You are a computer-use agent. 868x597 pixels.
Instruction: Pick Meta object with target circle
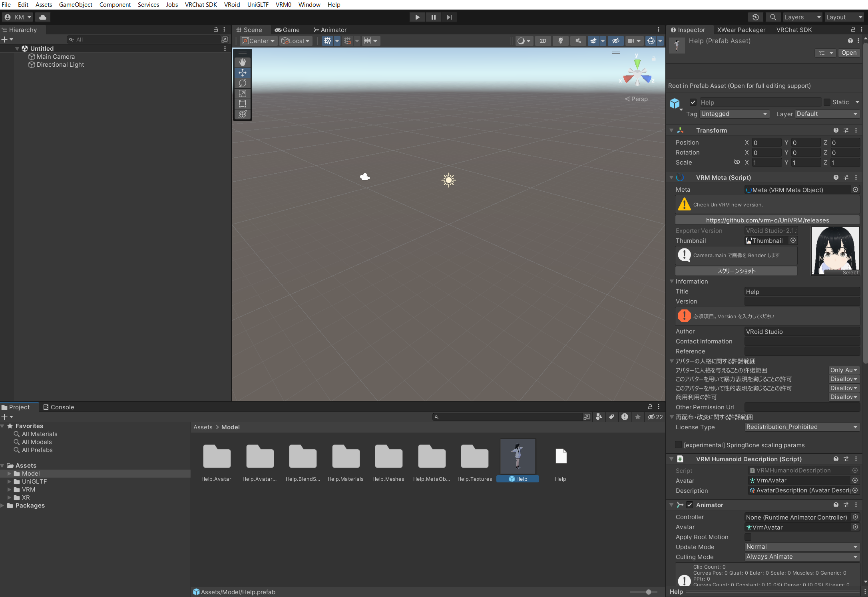(x=856, y=190)
